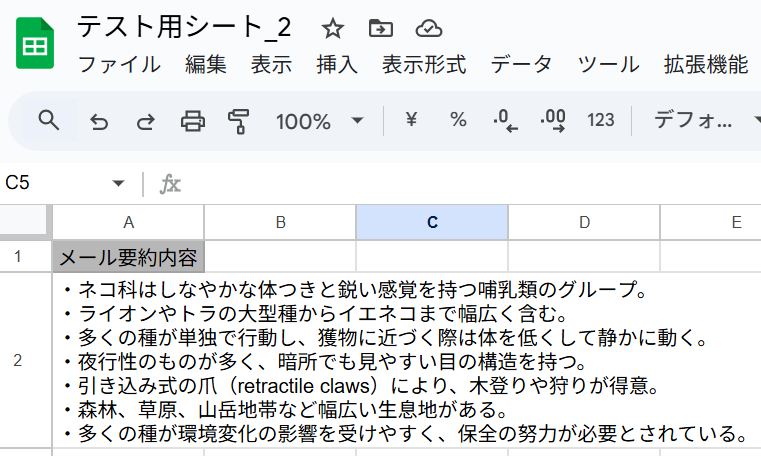Viewport: 761px width, 456px height.
Task: Open the デフォ... font dropdown
Action: pos(706,120)
